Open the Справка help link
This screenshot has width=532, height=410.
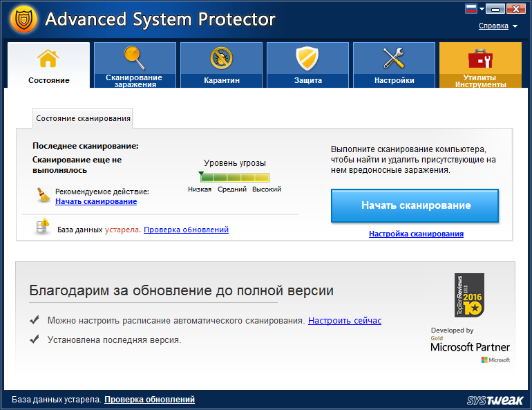(493, 26)
